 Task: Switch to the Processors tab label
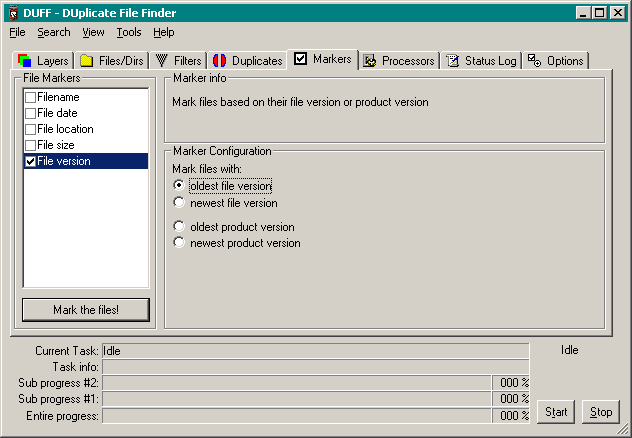pos(408,61)
